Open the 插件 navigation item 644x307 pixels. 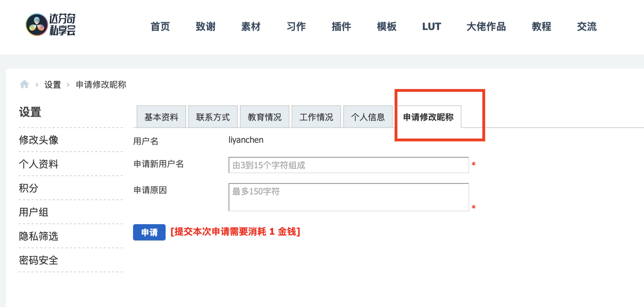(341, 27)
